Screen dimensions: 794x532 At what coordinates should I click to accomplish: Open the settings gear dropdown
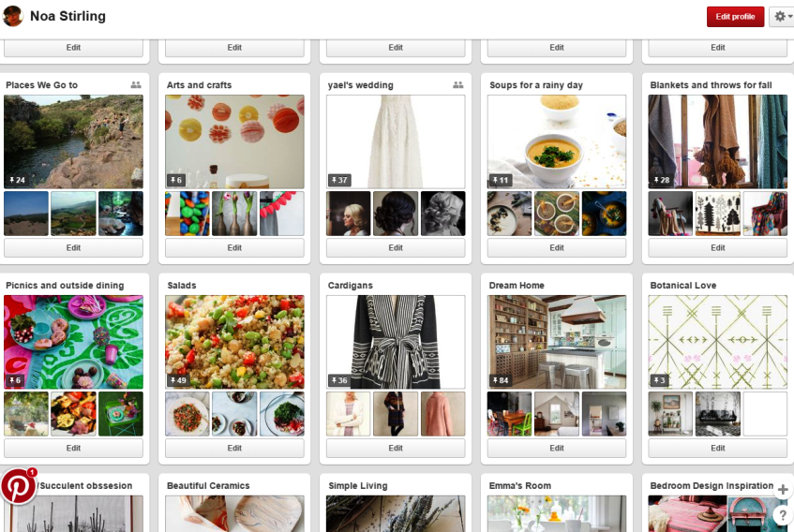781,17
